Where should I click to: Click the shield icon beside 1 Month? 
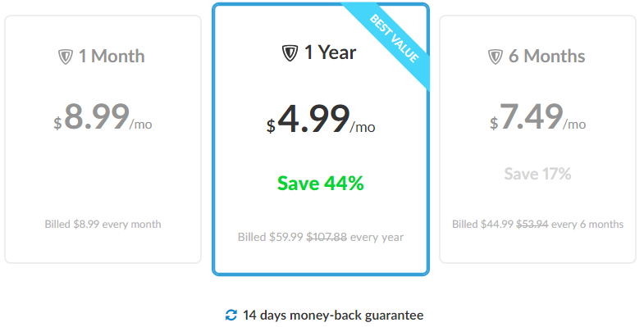[x=66, y=57]
